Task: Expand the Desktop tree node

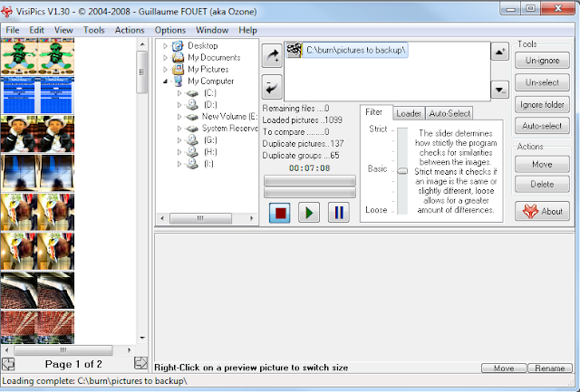Action: coord(165,46)
